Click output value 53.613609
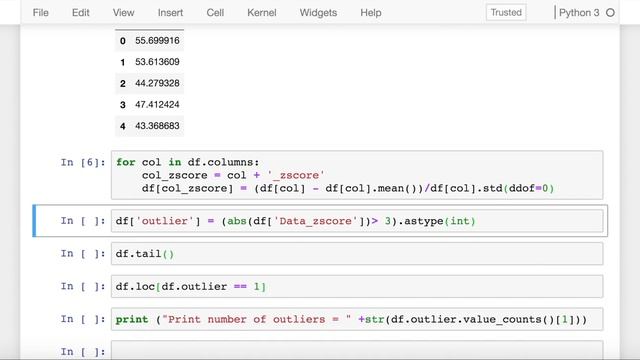This screenshot has width=640, height=360. tap(157, 62)
